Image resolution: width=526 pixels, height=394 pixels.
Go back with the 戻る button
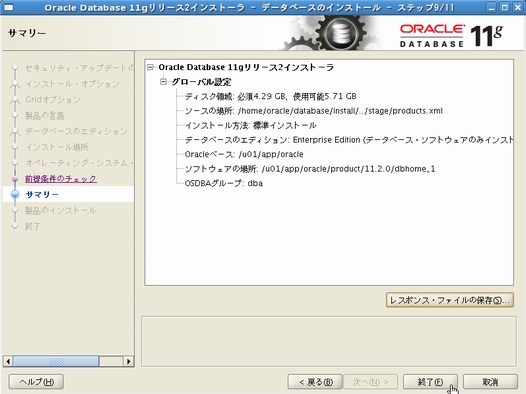315,382
